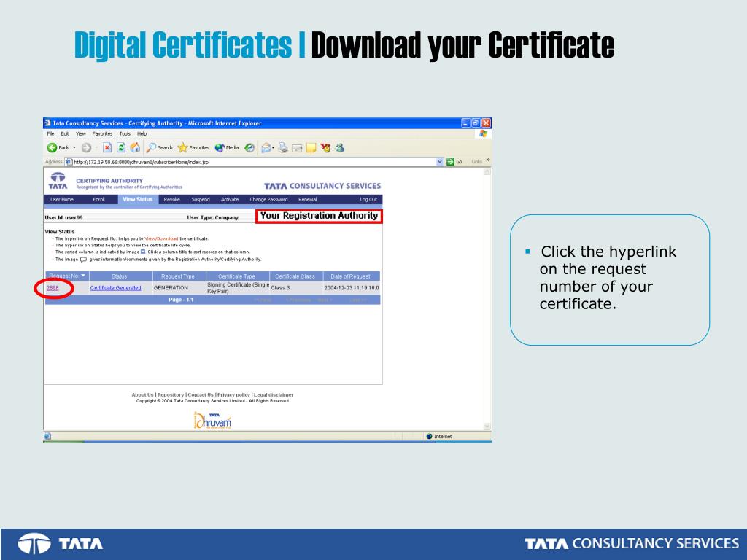The width and height of the screenshot is (747, 560).
Task: Go to the User Home tab
Action: [62, 200]
